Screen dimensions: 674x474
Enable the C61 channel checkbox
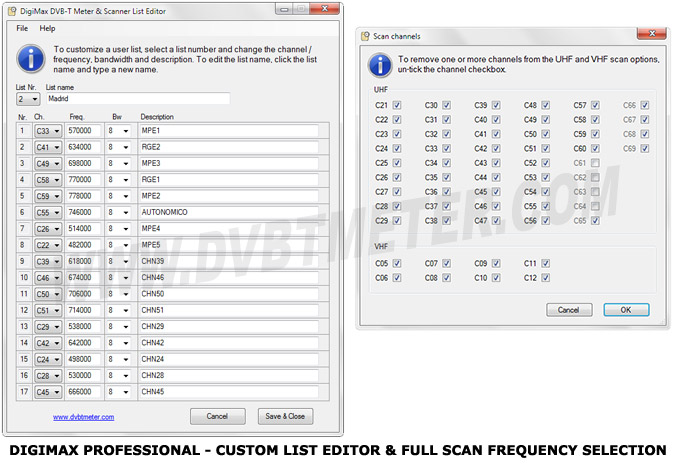pos(595,163)
